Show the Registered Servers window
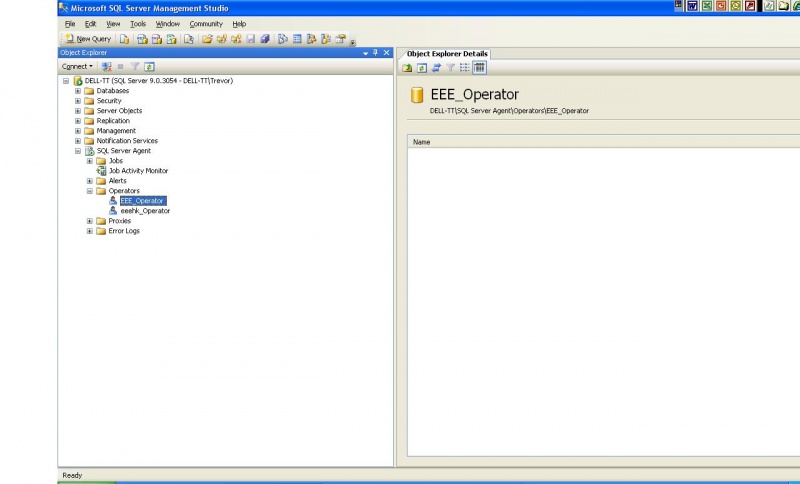 (283, 39)
